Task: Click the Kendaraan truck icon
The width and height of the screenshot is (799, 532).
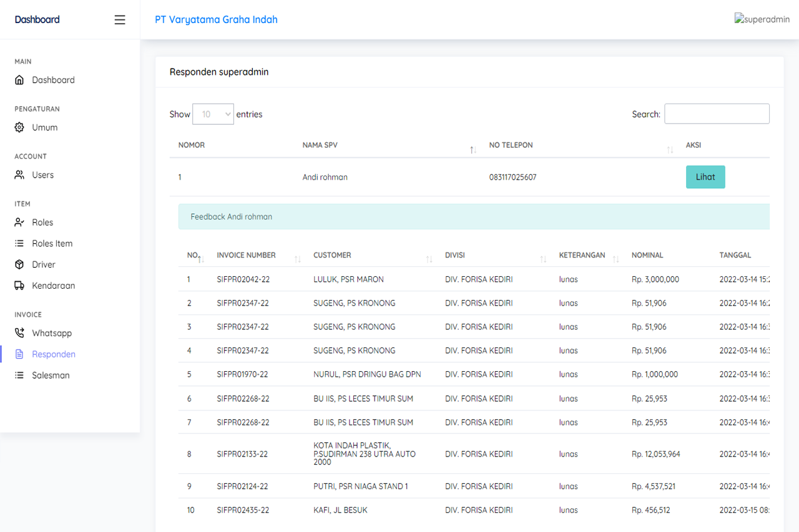Action: point(19,286)
